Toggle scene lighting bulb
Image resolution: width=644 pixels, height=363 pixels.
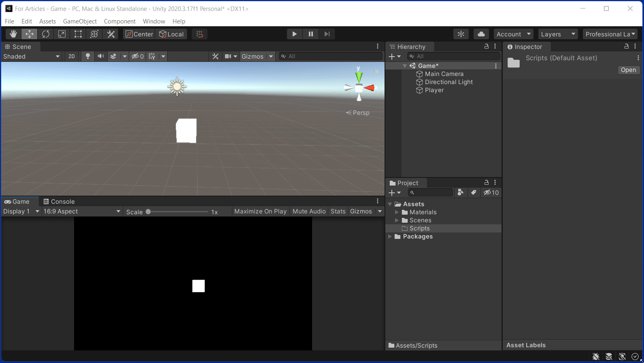click(87, 57)
